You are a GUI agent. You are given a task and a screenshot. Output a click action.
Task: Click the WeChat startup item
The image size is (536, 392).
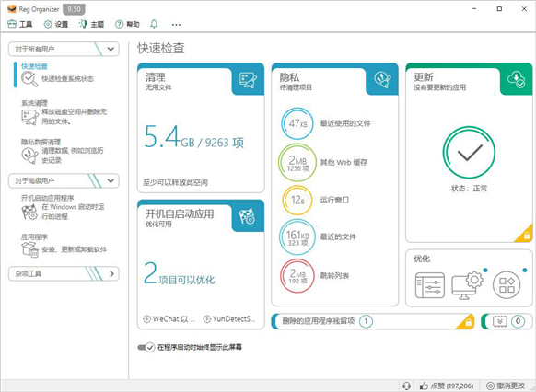click(x=169, y=319)
